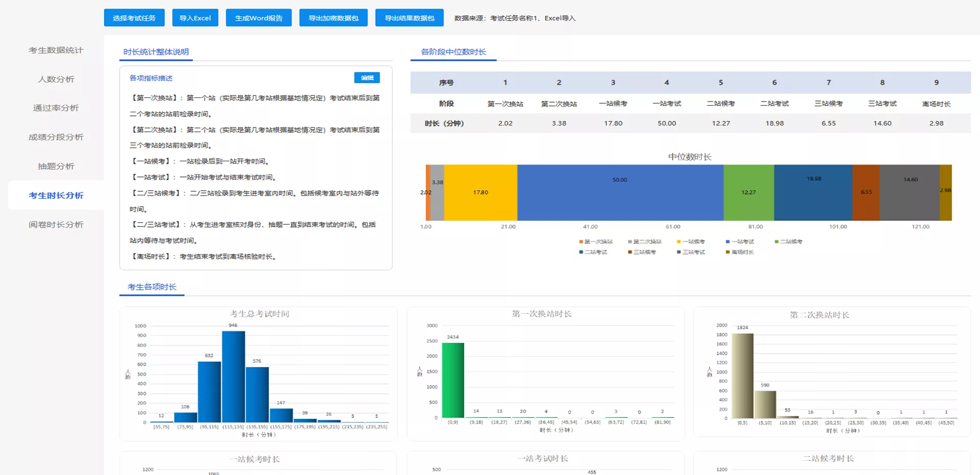Click 导出结果数据包 export button
Screen dimensions: 980x475
tap(409, 18)
